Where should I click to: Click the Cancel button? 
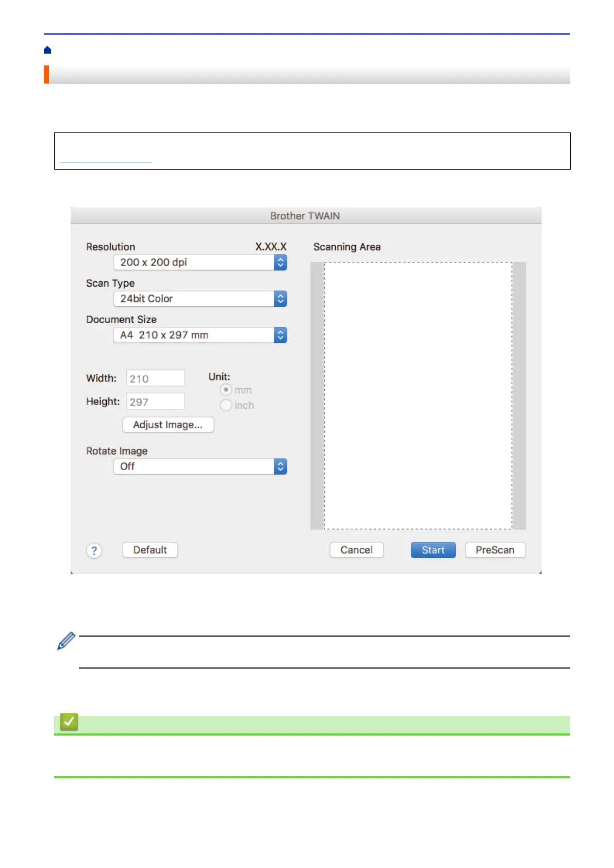pyautogui.click(x=356, y=550)
